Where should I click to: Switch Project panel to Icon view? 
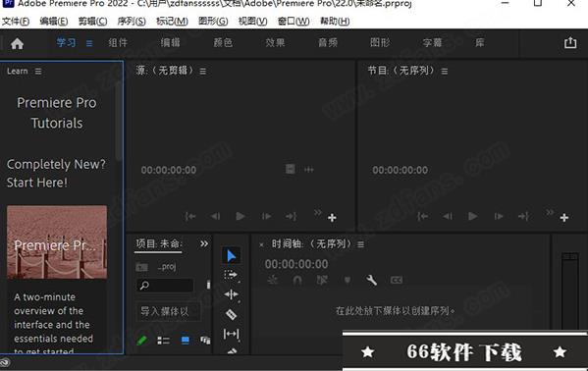click(x=186, y=341)
